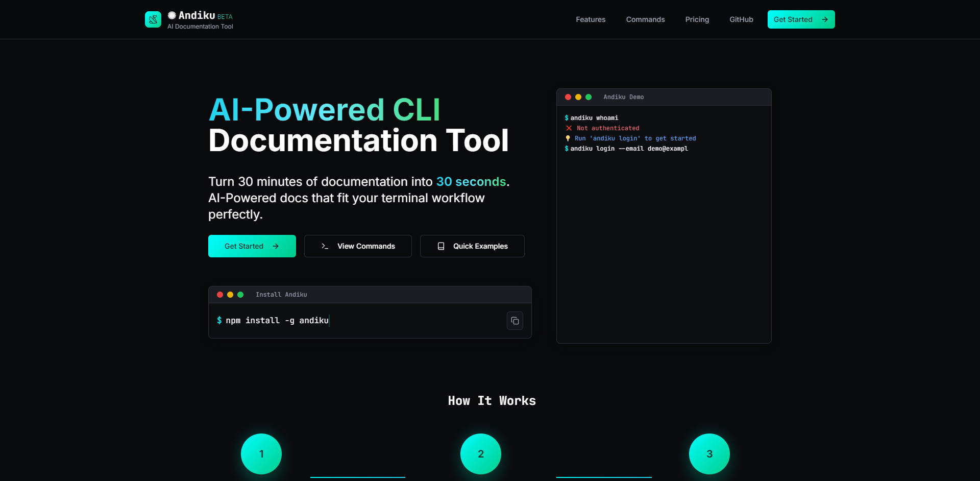Screen dimensions: 980x481
Task: Click the Andiku logo icon in header
Action: 153,19
